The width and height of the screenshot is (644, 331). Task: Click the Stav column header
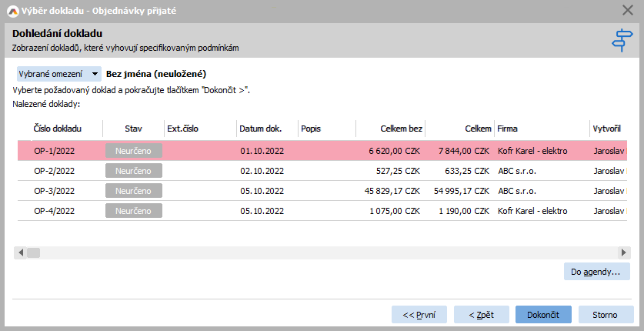point(133,128)
